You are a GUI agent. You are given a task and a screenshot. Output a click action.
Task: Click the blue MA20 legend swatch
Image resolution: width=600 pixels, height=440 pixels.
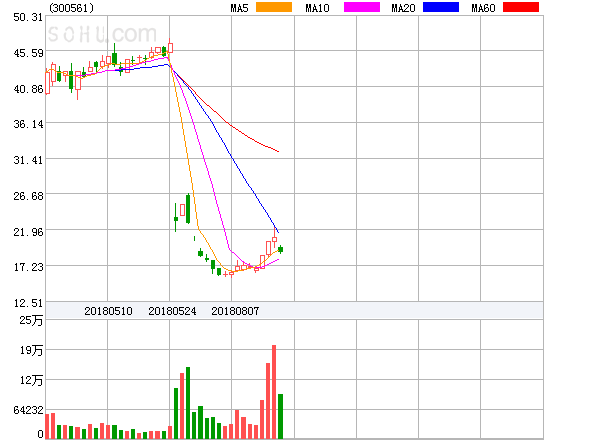(441, 7)
